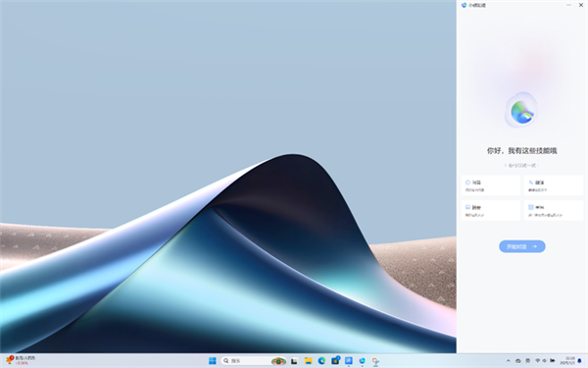The image size is (588, 368).
Task: Open the notification bell in the taskbar
Action: (x=580, y=361)
